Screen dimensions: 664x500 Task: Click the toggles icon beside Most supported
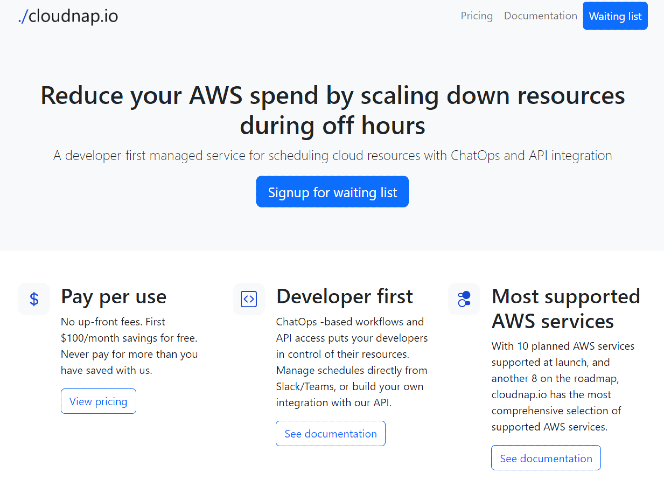click(x=464, y=299)
